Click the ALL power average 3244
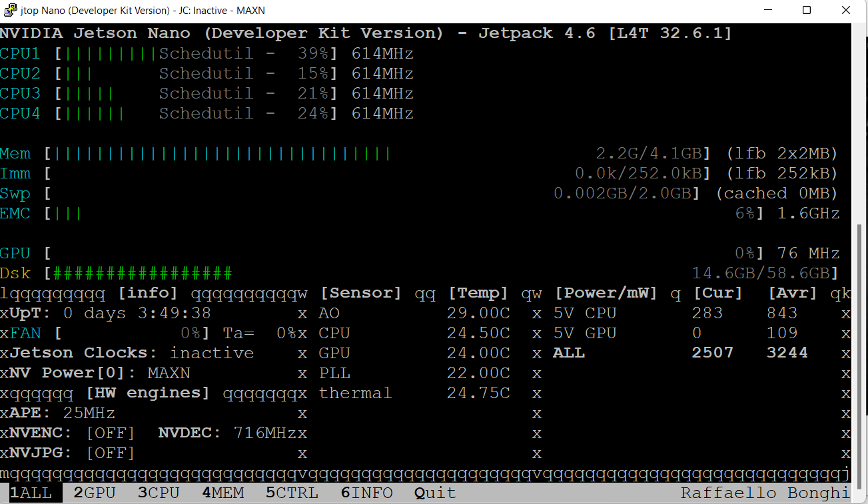 click(x=787, y=354)
